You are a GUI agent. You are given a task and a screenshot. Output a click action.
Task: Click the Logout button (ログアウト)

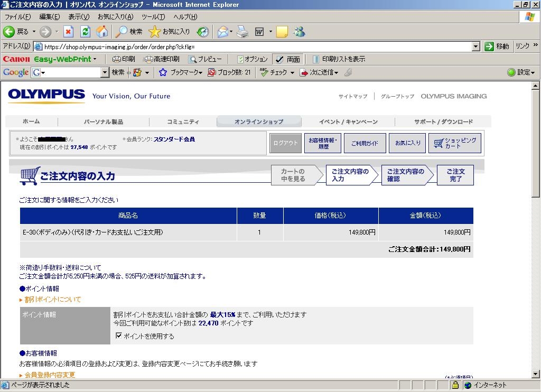(x=285, y=143)
